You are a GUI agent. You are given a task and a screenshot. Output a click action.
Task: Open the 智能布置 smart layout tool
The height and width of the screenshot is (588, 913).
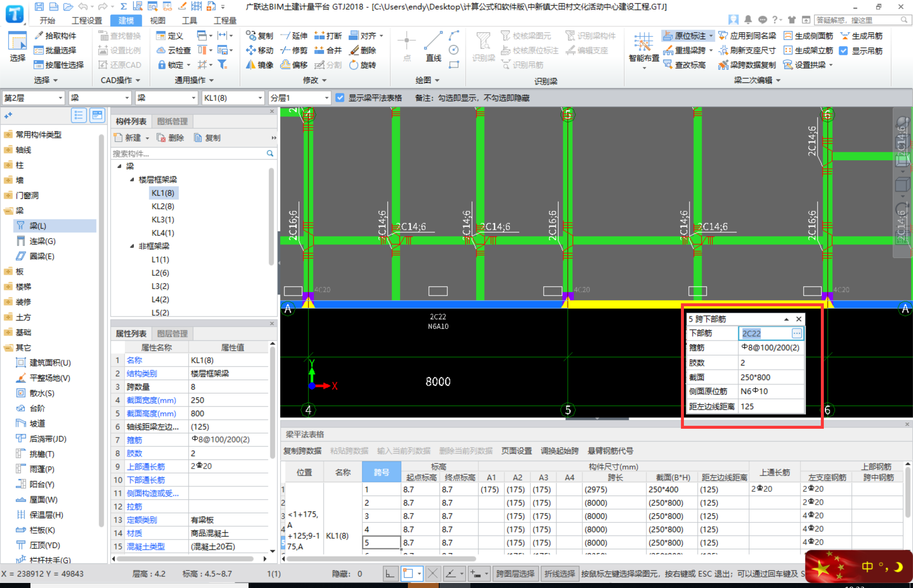point(644,51)
